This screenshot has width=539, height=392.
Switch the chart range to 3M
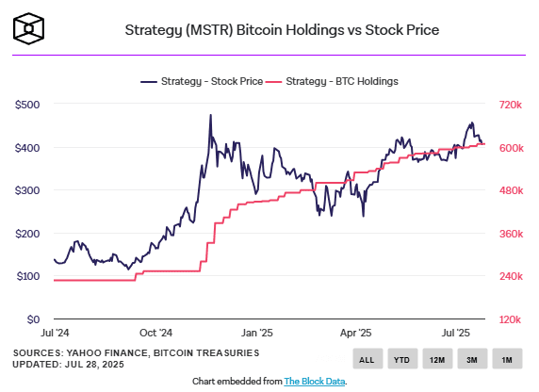(x=472, y=359)
